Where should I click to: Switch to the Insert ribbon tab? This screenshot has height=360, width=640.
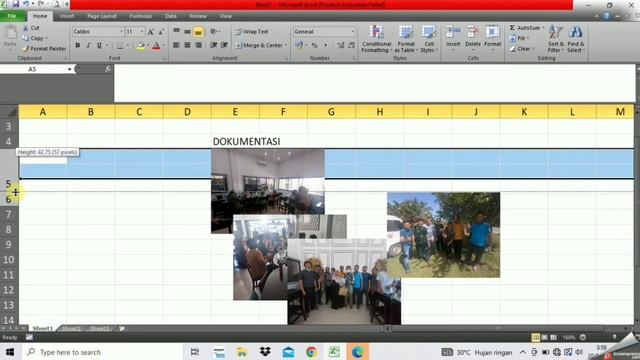[67, 16]
